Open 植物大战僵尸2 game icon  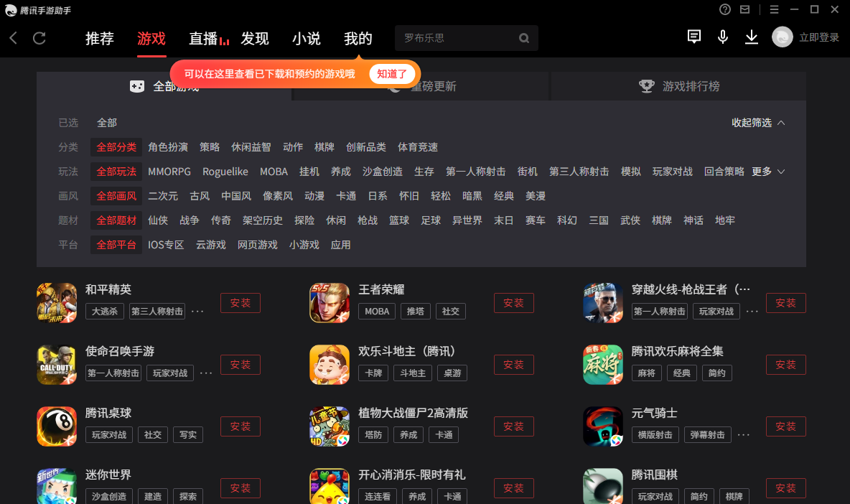click(x=330, y=426)
